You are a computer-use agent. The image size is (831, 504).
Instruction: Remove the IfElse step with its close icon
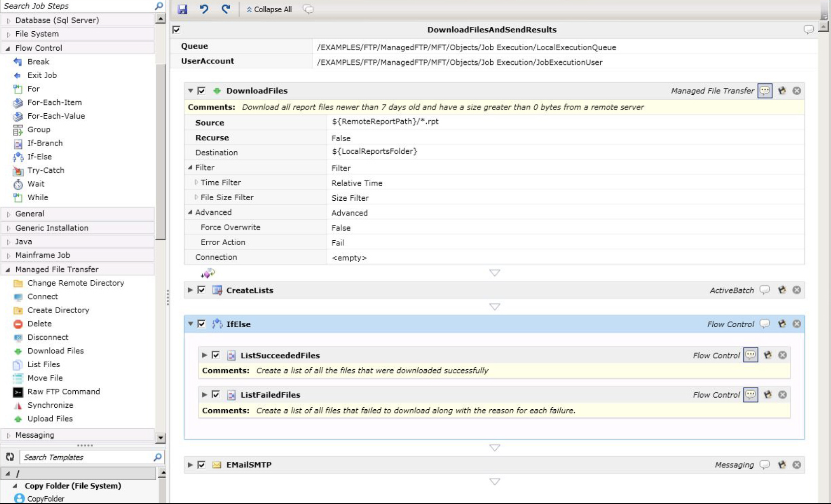coord(797,324)
